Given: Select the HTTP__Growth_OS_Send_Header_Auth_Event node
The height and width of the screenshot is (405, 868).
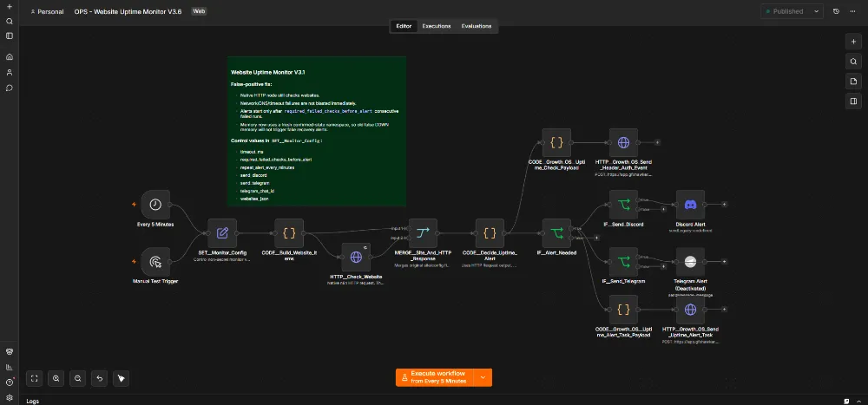Looking at the screenshot, I should (623, 143).
